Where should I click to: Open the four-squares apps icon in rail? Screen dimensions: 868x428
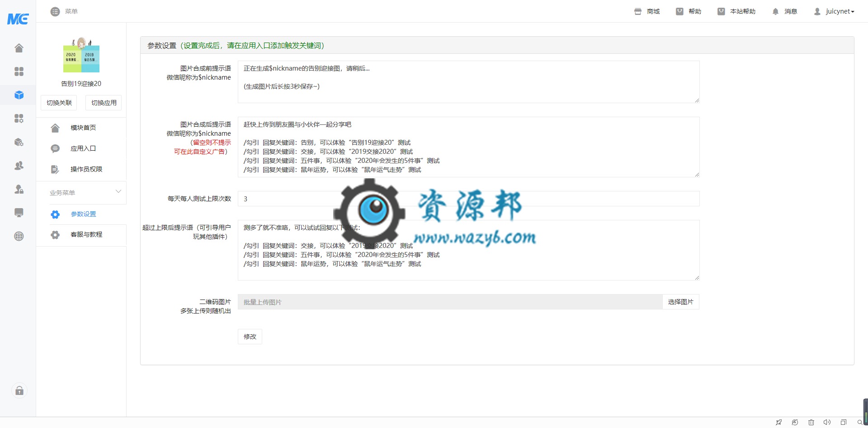pos(19,71)
